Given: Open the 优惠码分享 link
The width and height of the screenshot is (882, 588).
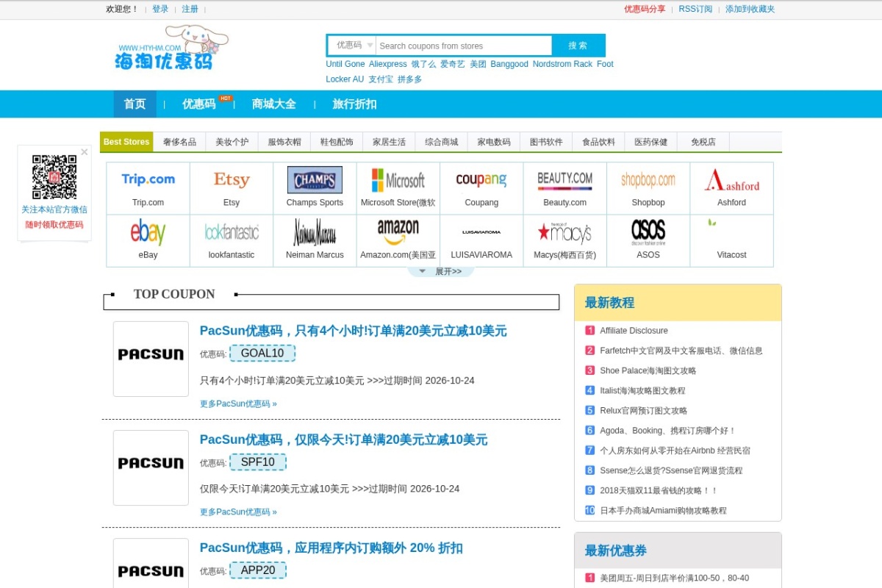Looking at the screenshot, I should pos(645,10).
